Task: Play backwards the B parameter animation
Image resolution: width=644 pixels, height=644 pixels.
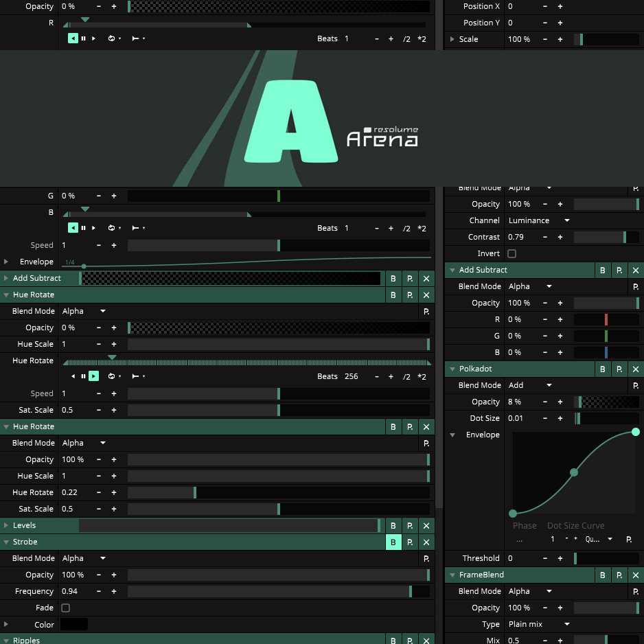Action: (73, 228)
